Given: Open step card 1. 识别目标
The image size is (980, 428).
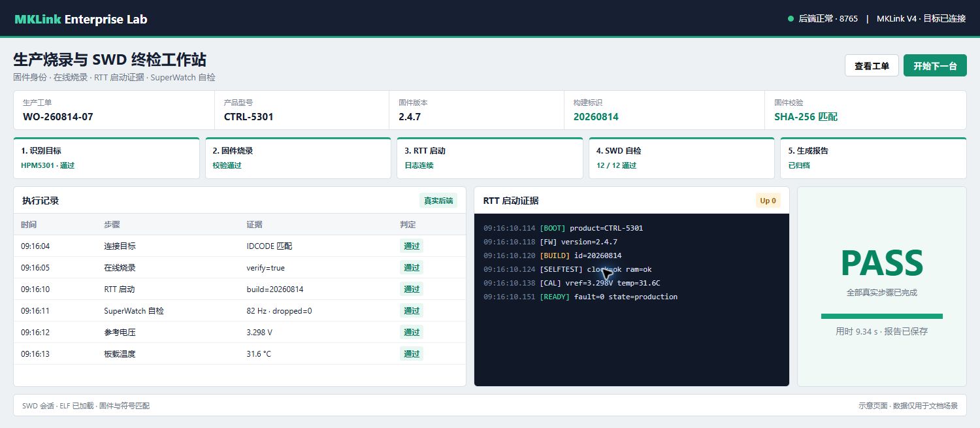Looking at the screenshot, I should click(x=106, y=158).
